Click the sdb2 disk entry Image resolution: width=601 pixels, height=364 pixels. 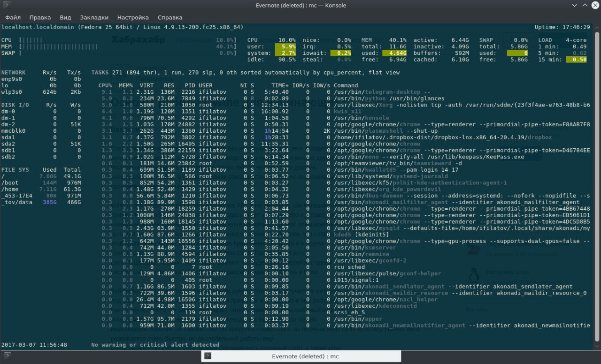[9, 157]
